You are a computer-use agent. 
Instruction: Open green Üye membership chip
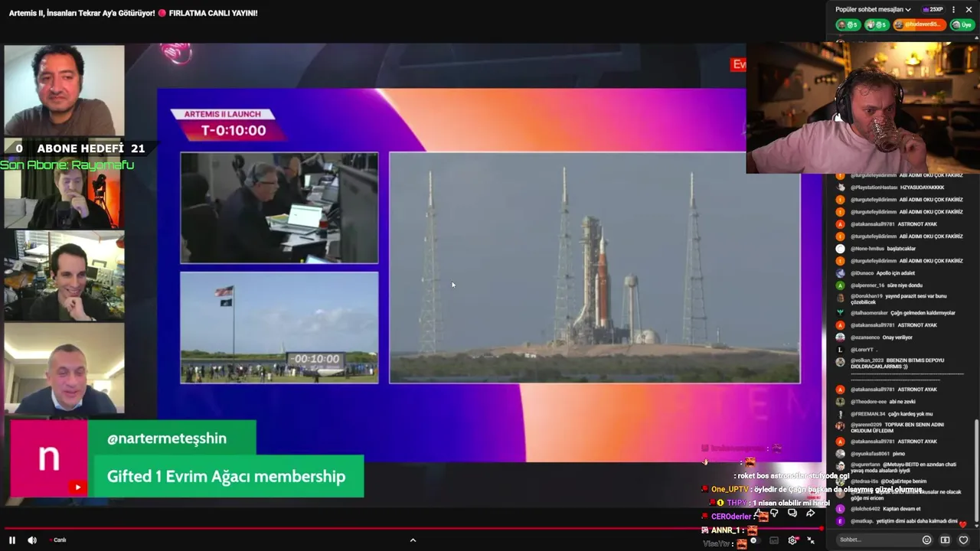click(961, 25)
